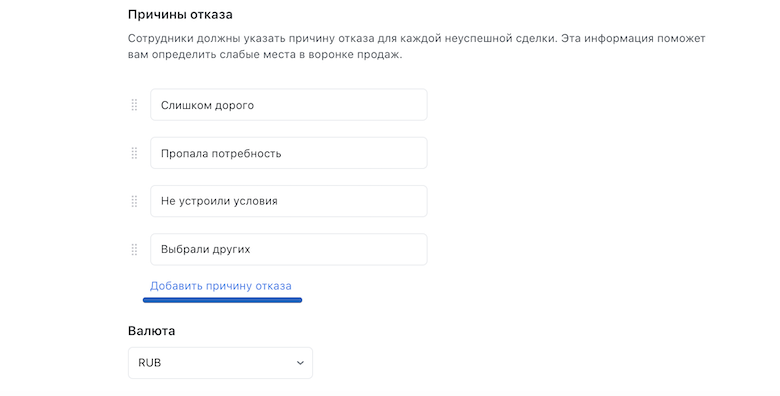This screenshot has height=396, width=780.
Task: Click the 'Добавить причину отказа' link
Action: [x=221, y=286]
